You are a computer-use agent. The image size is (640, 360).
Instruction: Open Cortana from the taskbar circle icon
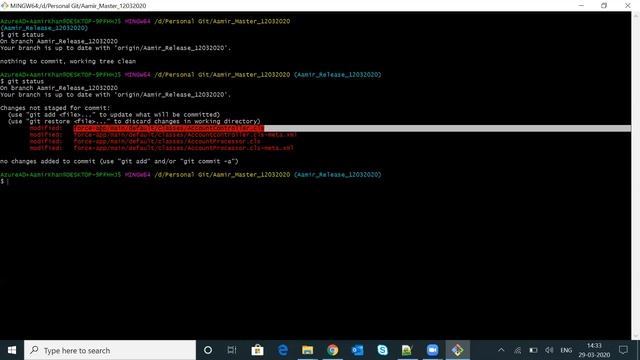coord(208,350)
